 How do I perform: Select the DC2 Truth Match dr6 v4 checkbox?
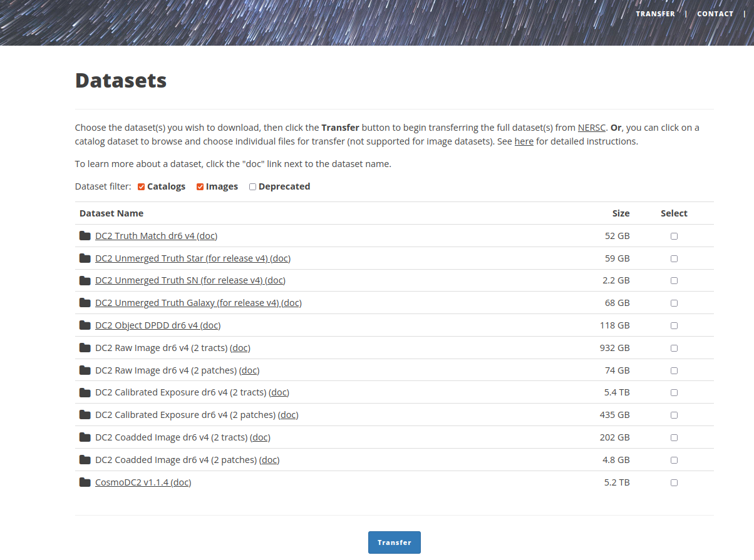tap(674, 236)
